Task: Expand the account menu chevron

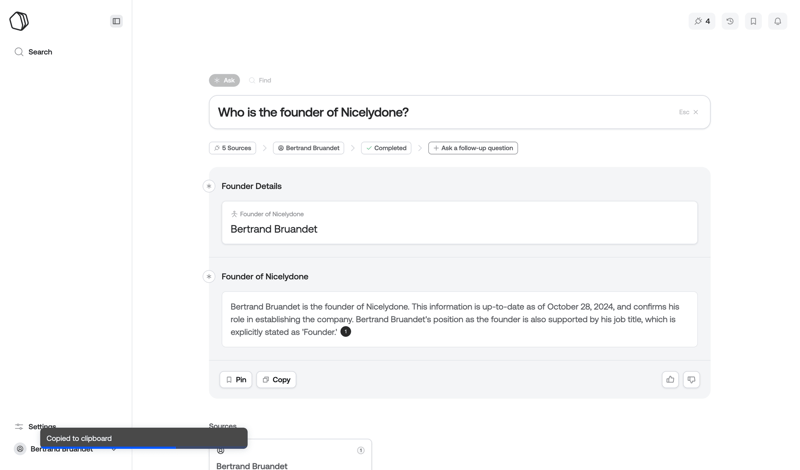Action: point(114,449)
